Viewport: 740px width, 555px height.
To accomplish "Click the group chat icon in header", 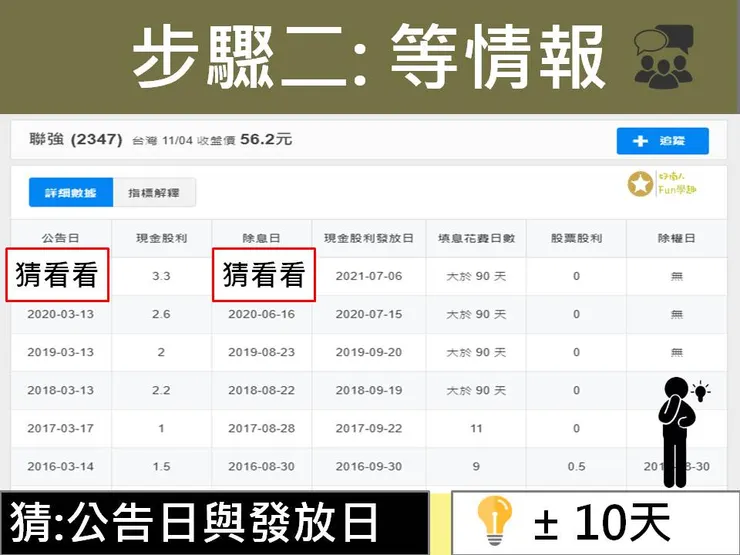I will point(664,57).
